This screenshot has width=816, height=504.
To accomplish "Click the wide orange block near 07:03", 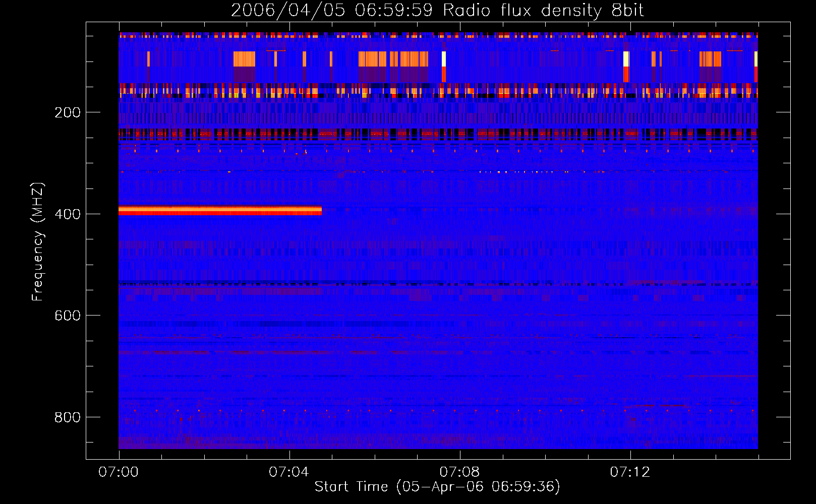I will [244, 59].
